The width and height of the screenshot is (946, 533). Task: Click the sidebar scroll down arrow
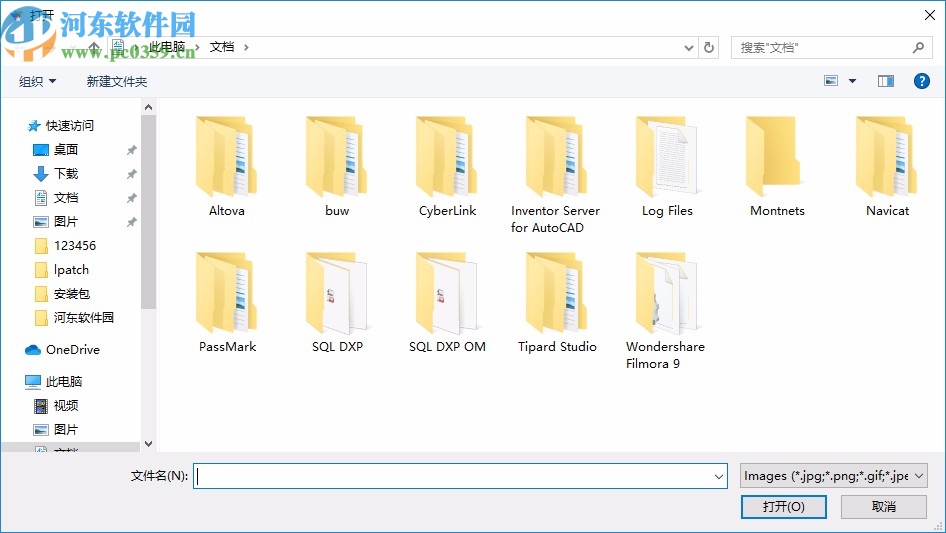pyautogui.click(x=148, y=444)
